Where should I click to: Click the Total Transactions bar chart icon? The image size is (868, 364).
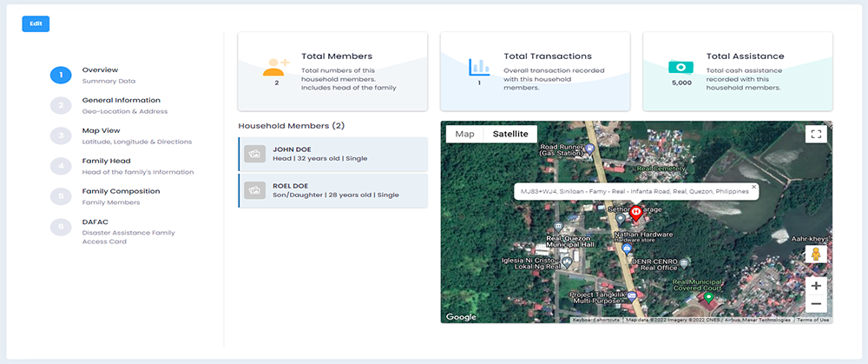point(479,67)
